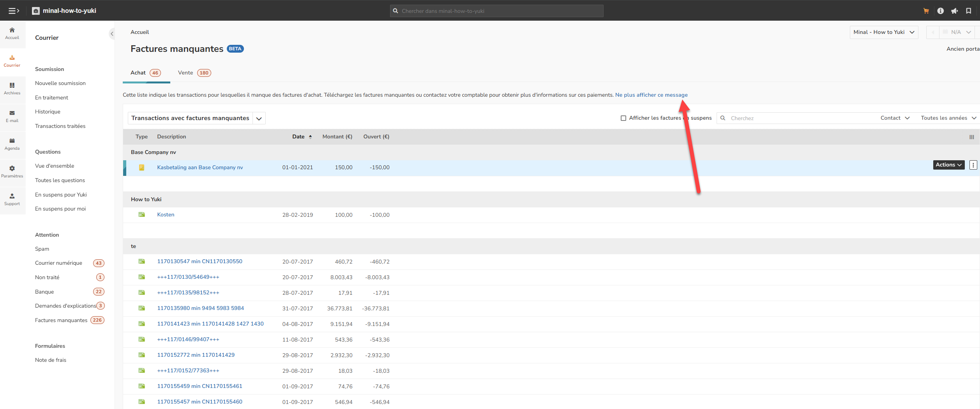
Task: Open the column settings icon
Action: click(x=972, y=137)
